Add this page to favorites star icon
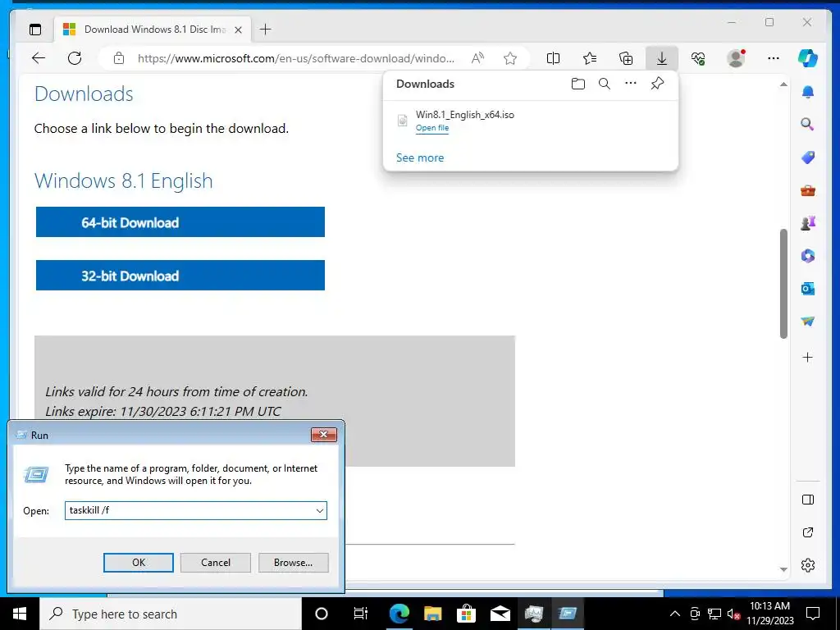This screenshot has width=840, height=630. pos(510,58)
